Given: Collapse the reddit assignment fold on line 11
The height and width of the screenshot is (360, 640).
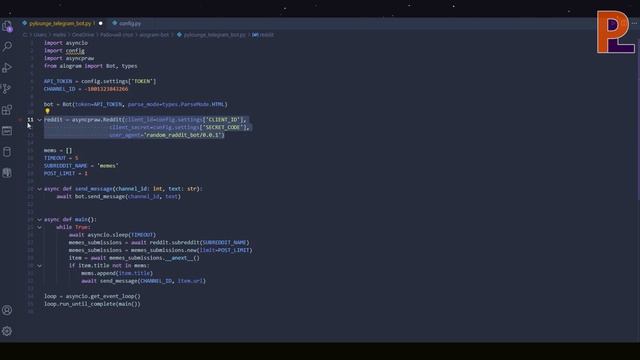Looking at the screenshot, I should (40, 120).
